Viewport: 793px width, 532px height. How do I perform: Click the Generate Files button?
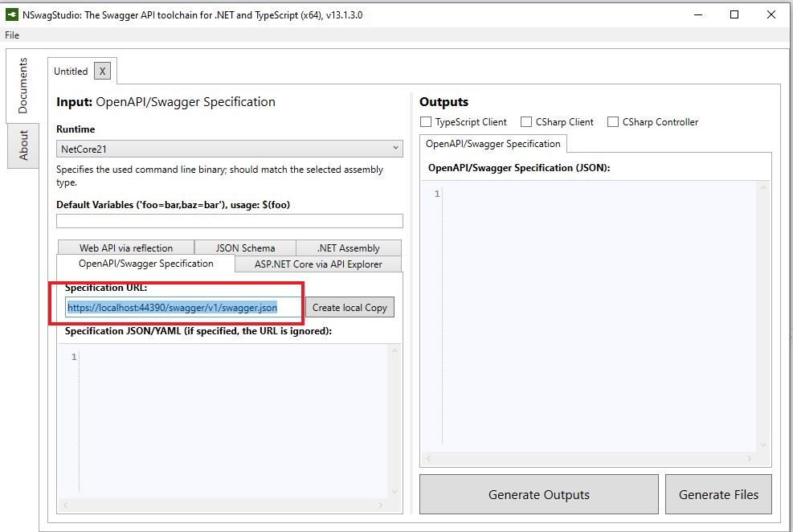coord(717,495)
